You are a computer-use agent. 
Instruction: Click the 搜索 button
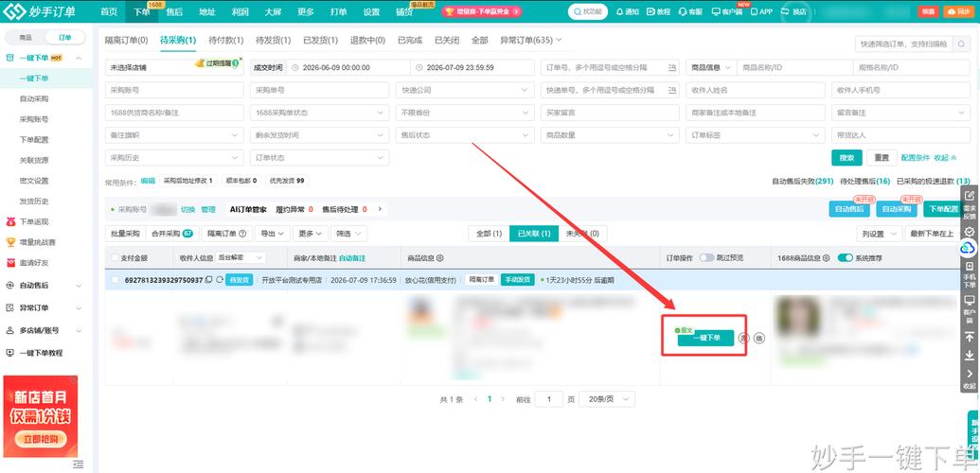point(846,158)
